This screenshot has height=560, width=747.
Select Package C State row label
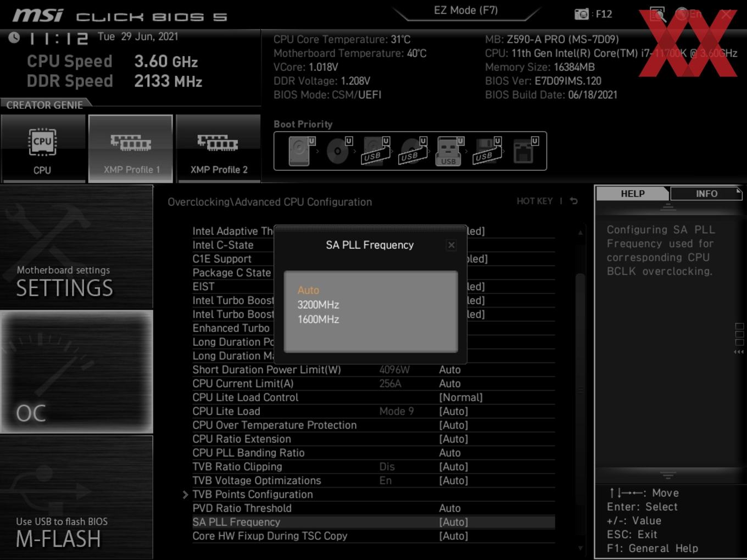232,273
